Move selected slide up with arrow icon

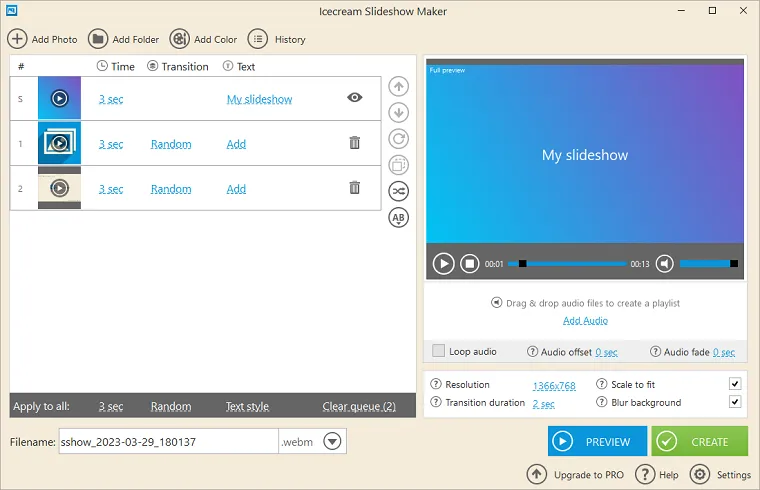(398, 87)
